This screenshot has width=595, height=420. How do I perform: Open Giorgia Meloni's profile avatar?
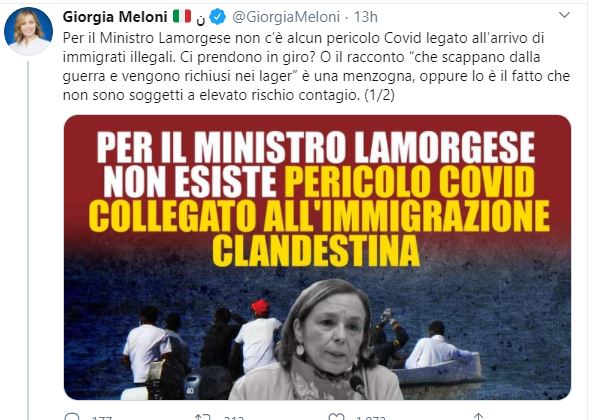point(28,31)
